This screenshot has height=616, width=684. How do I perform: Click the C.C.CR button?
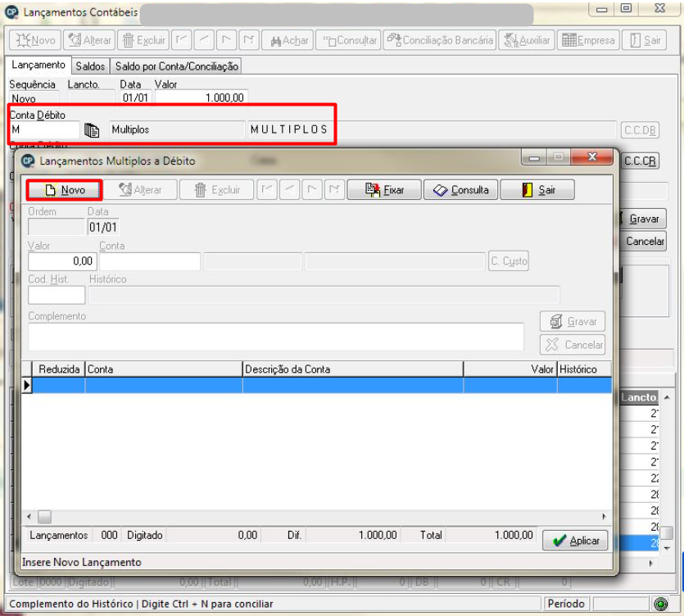[x=640, y=161]
